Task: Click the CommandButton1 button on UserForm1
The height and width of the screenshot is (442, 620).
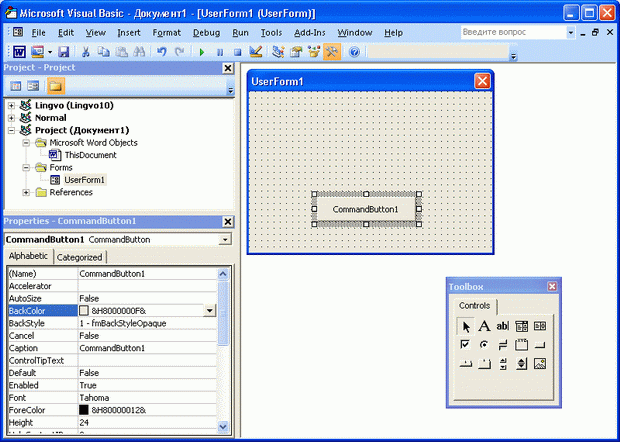Action: (366, 209)
